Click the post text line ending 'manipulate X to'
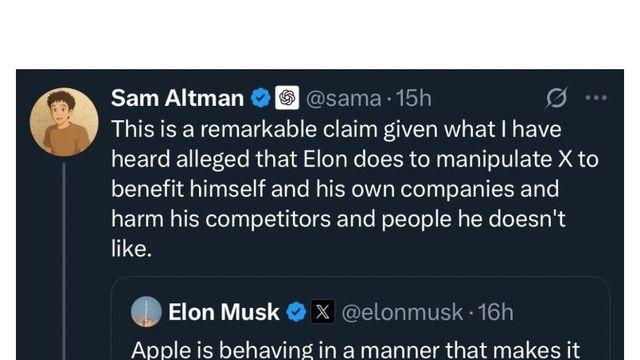 [x=355, y=159]
